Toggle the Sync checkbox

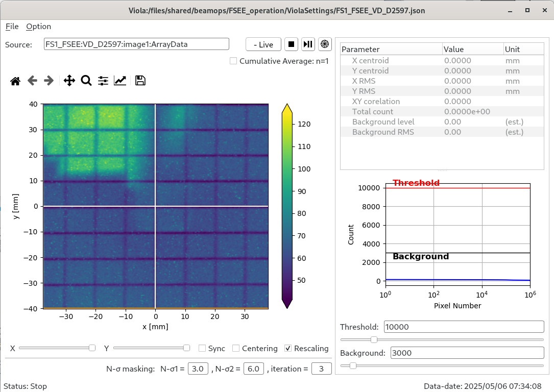[202, 348]
